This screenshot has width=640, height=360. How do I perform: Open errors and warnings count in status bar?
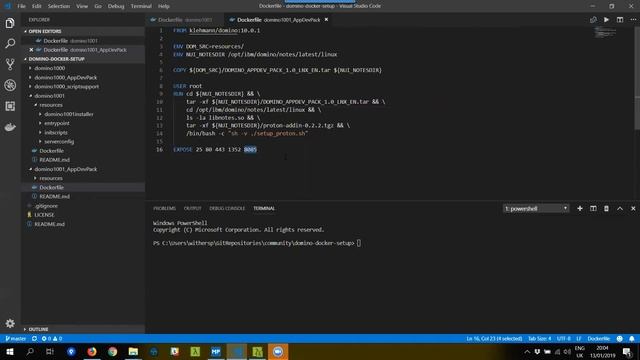[52, 338]
